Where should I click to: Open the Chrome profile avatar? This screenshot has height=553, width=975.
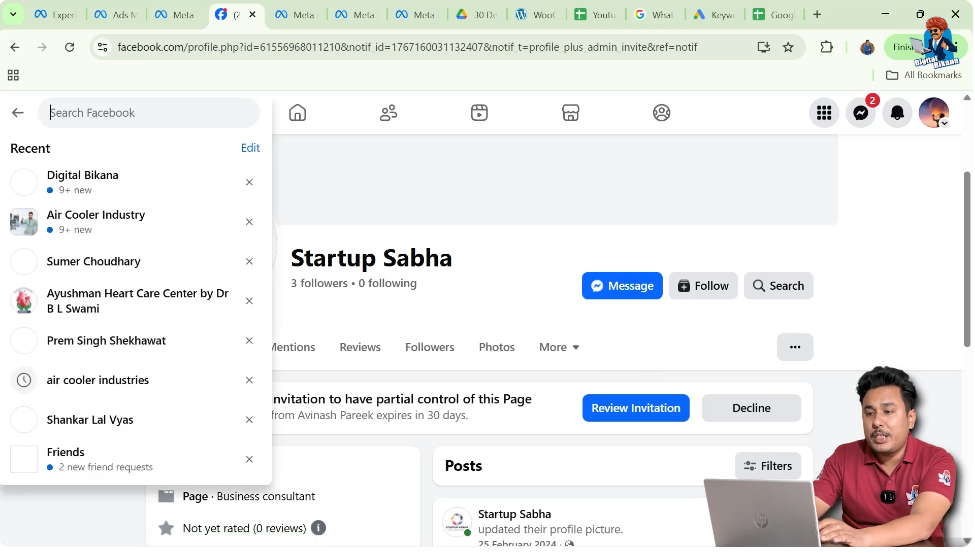click(x=867, y=47)
